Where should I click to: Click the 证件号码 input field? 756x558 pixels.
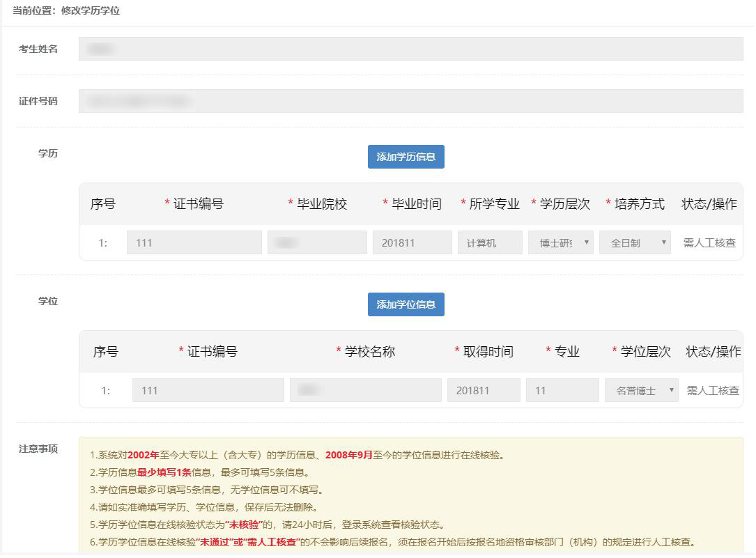410,101
